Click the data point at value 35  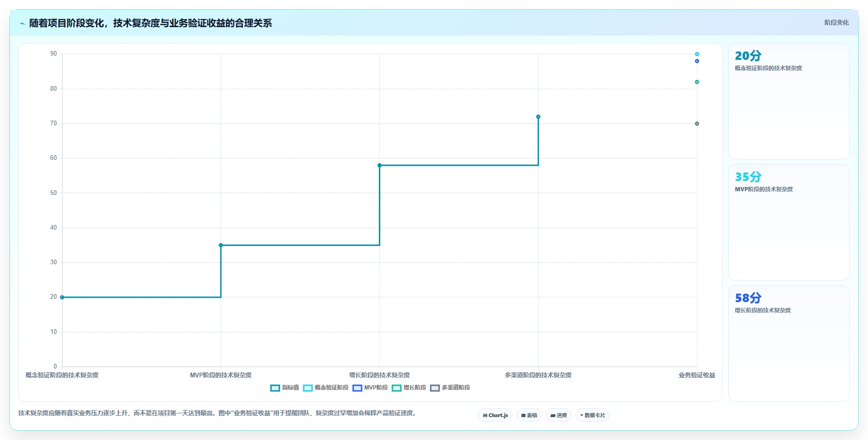point(221,245)
